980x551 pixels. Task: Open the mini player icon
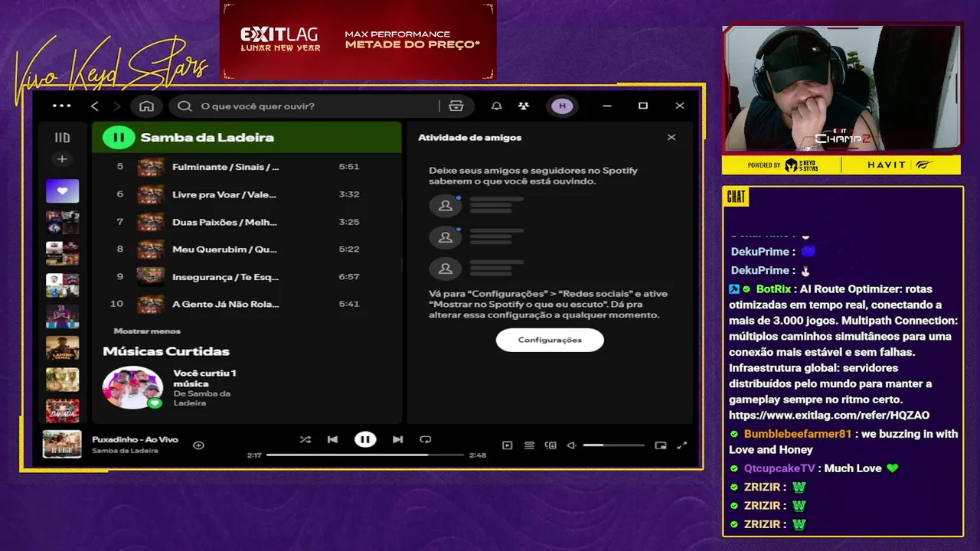(661, 445)
